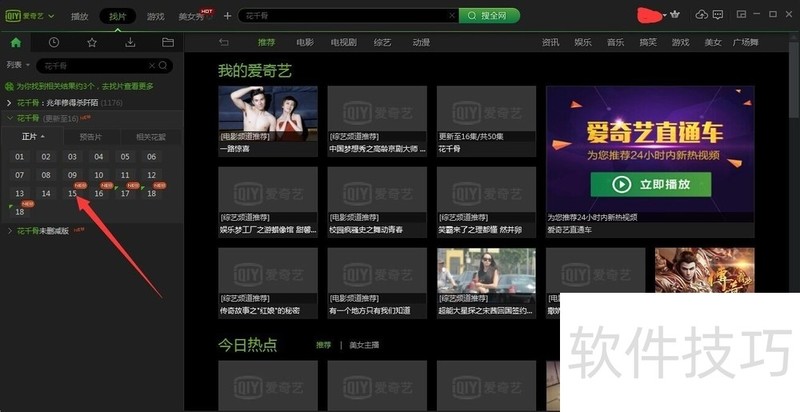Select the 相关花絮 tab
Image resolution: width=800 pixels, height=412 pixels.
151,137
